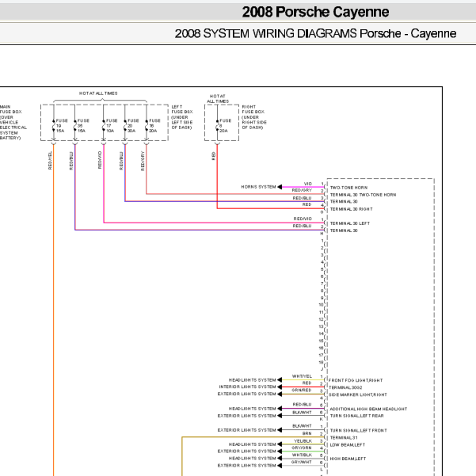Image resolution: width=476 pixels, height=476 pixels.
Task: Click HOT AT ALL TIMES above fuse 8
Action: (218, 99)
